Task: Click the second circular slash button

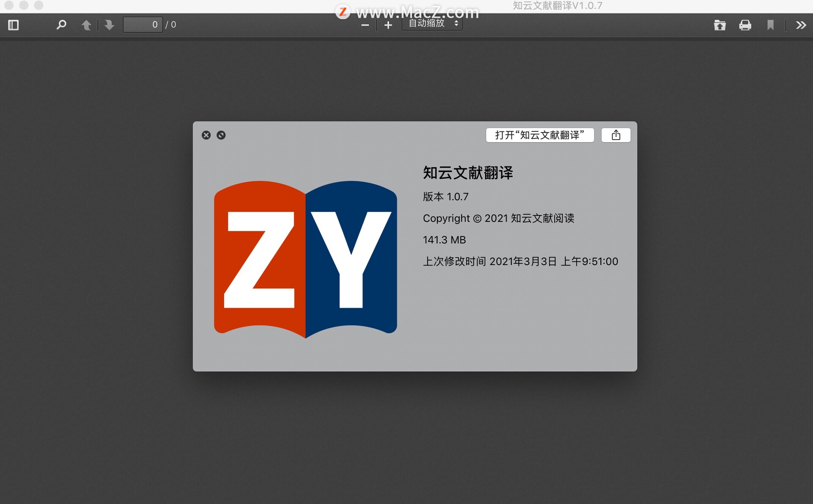Action: [x=221, y=135]
